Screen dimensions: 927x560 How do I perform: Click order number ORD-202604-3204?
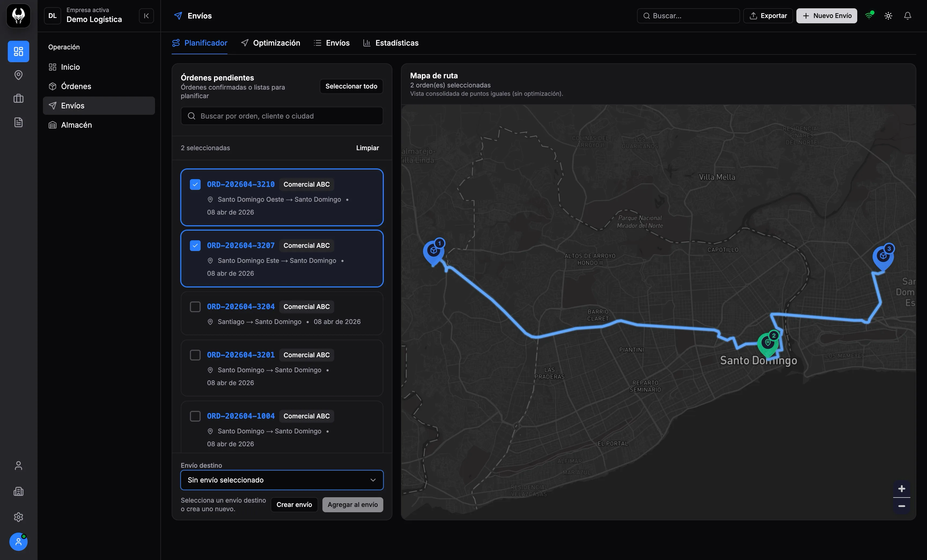[241, 307]
